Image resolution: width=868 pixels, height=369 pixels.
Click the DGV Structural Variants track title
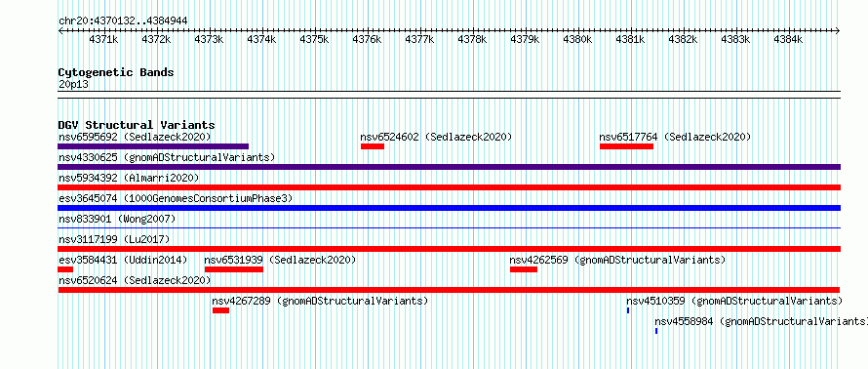137,125
